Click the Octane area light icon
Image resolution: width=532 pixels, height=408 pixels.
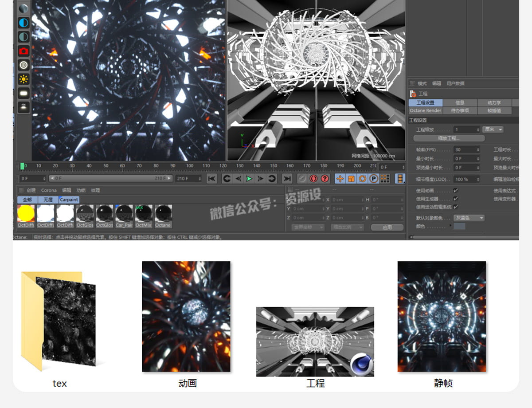pyautogui.click(x=23, y=93)
